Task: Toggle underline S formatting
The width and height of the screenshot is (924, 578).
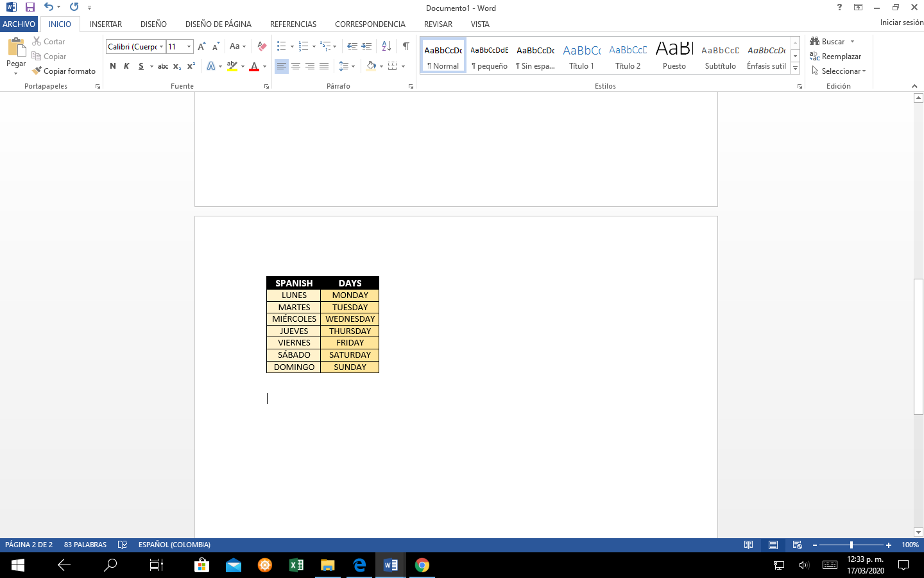Action: point(141,66)
